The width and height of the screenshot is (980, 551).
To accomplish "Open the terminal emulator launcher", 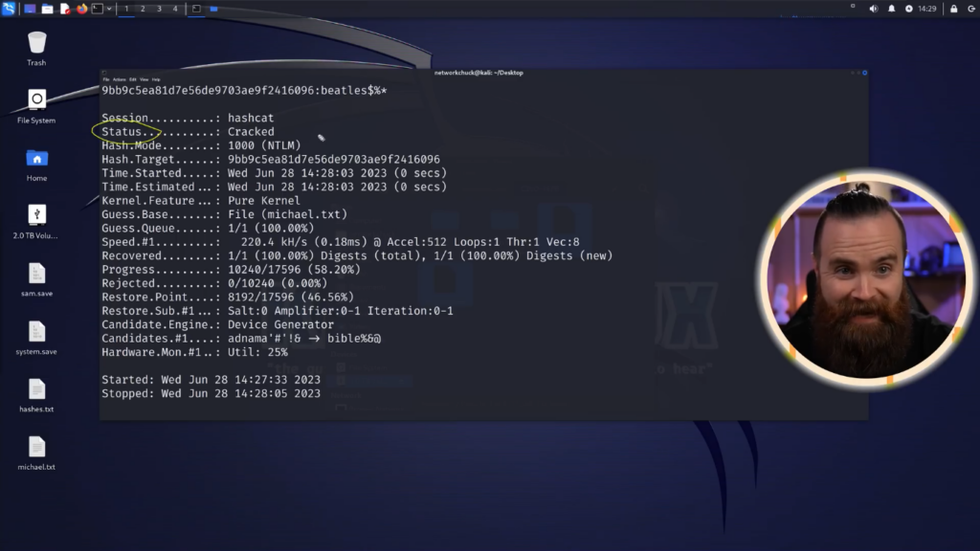I will pyautogui.click(x=98, y=9).
